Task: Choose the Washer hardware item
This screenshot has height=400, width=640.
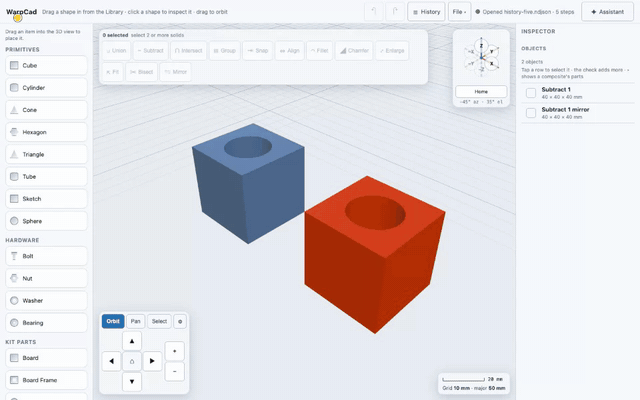Action: tap(46, 300)
